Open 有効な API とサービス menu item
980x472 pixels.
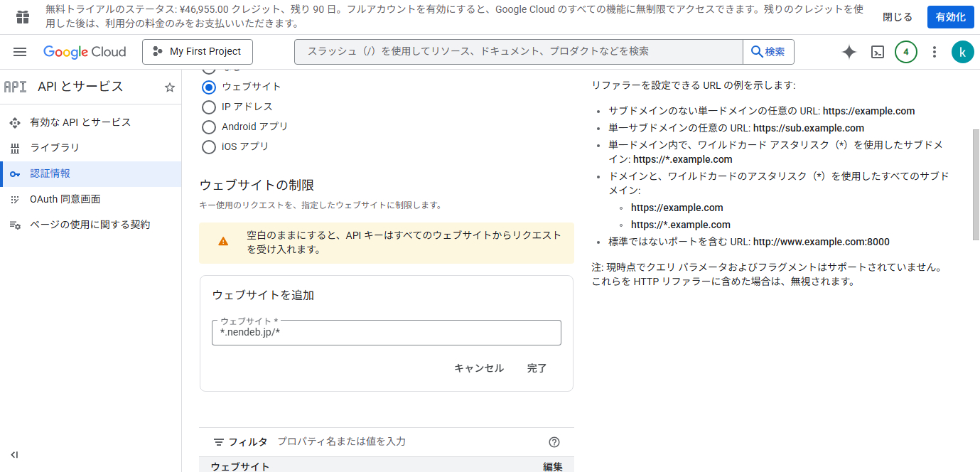tap(80, 122)
